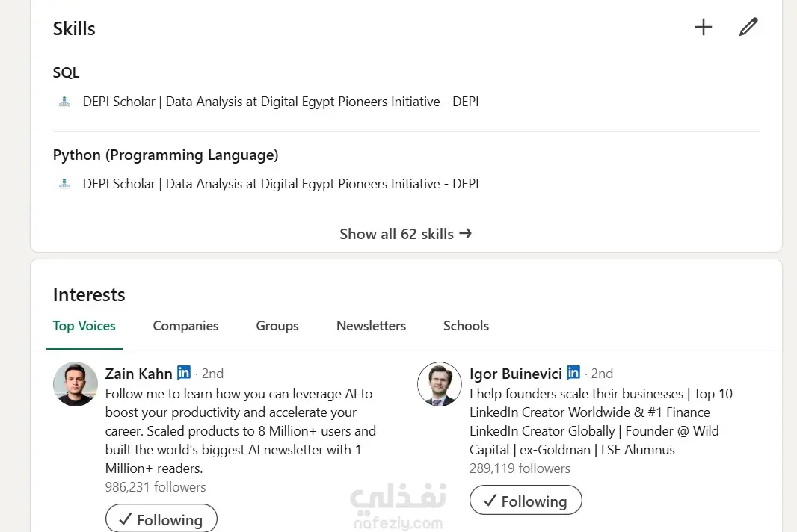Click the DEPI logo under the SQL skill
797x532 pixels.
64,101
